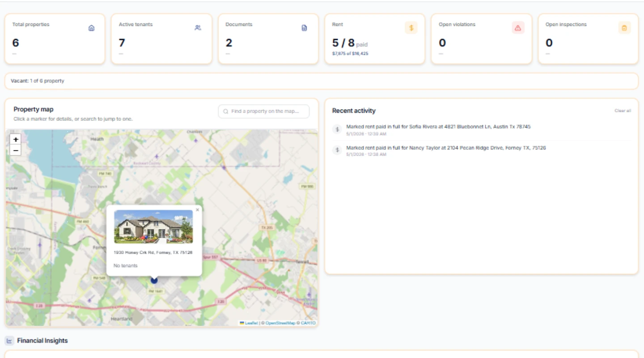Click Clear all in Recent activity
Image resolution: width=644 pixels, height=358 pixels.
click(x=623, y=111)
